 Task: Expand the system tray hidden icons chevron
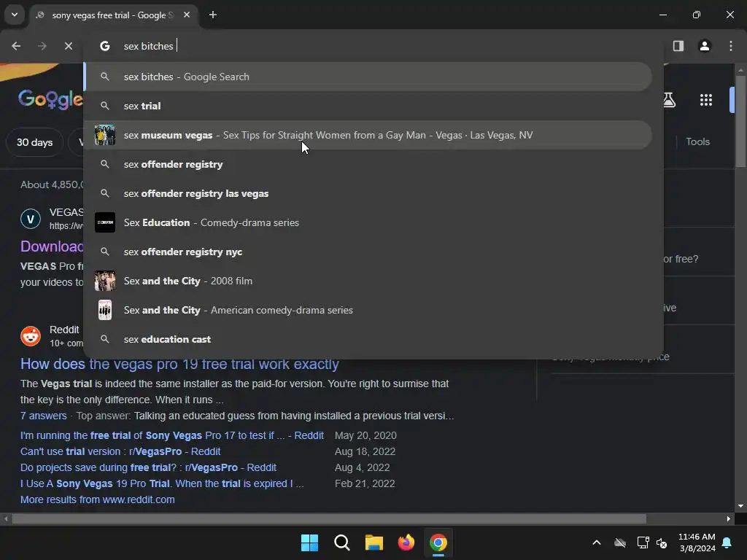[x=597, y=542]
